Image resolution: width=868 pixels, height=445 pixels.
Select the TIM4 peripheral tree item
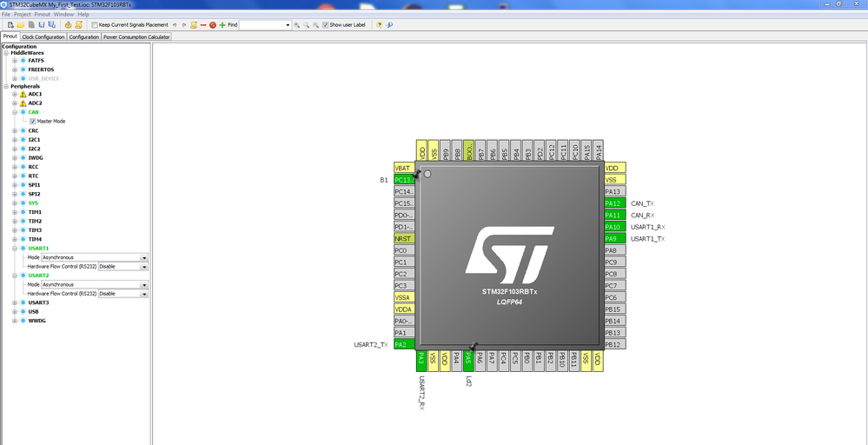[35, 239]
